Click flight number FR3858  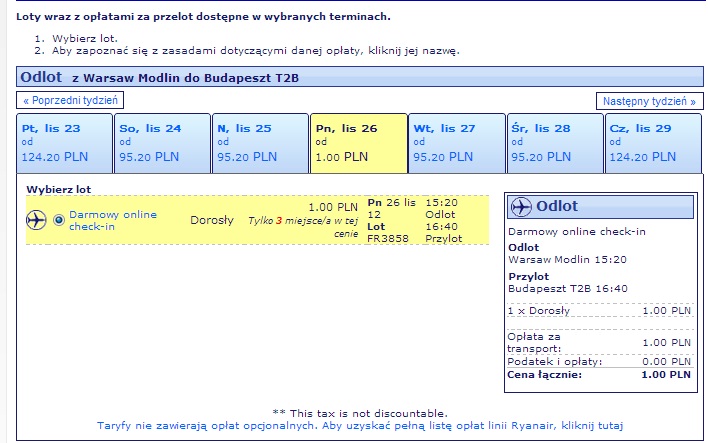[x=387, y=238]
